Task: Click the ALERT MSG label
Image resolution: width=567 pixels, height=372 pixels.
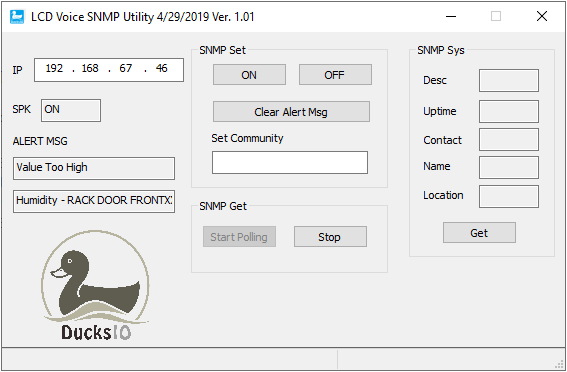Action: 40,141
